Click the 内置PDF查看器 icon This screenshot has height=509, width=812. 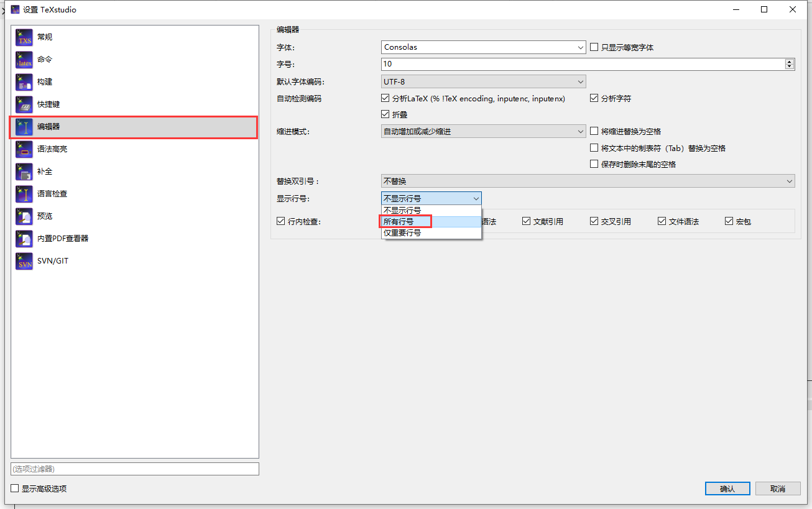(24, 239)
